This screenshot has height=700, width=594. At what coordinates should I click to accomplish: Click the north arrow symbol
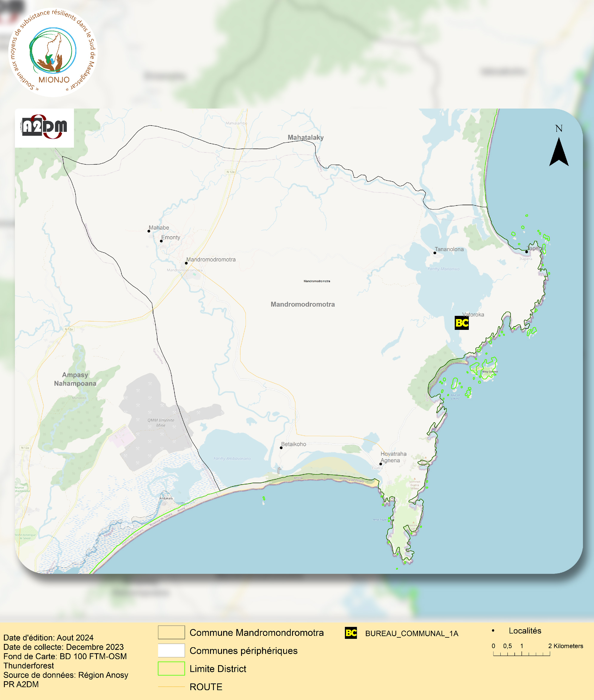tap(558, 152)
